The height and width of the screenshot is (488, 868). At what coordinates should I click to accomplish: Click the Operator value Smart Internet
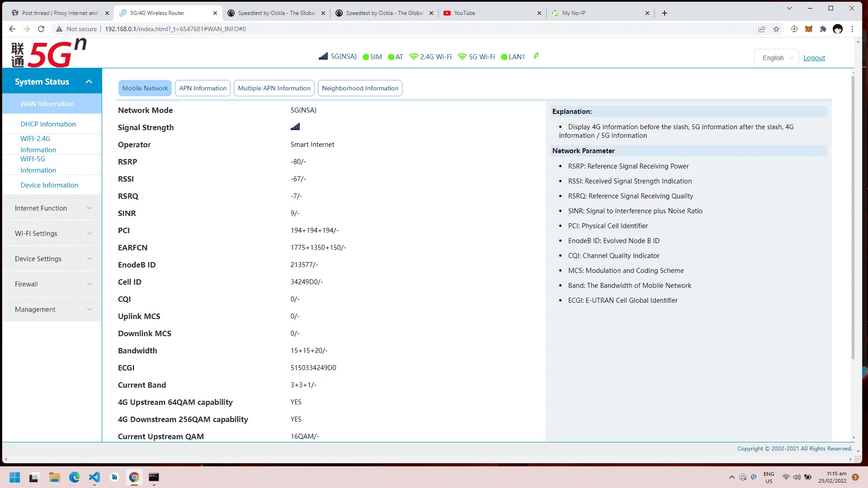(x=312, y=145)
